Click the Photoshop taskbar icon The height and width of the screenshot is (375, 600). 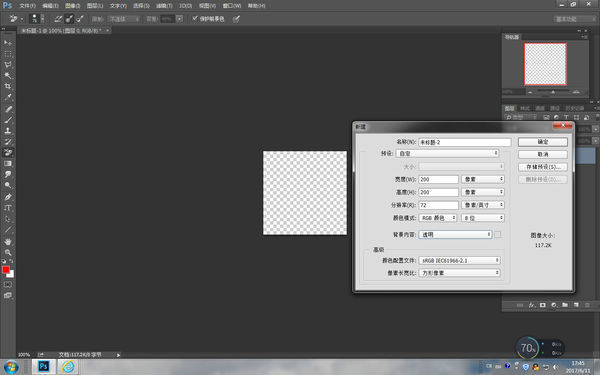43,367
